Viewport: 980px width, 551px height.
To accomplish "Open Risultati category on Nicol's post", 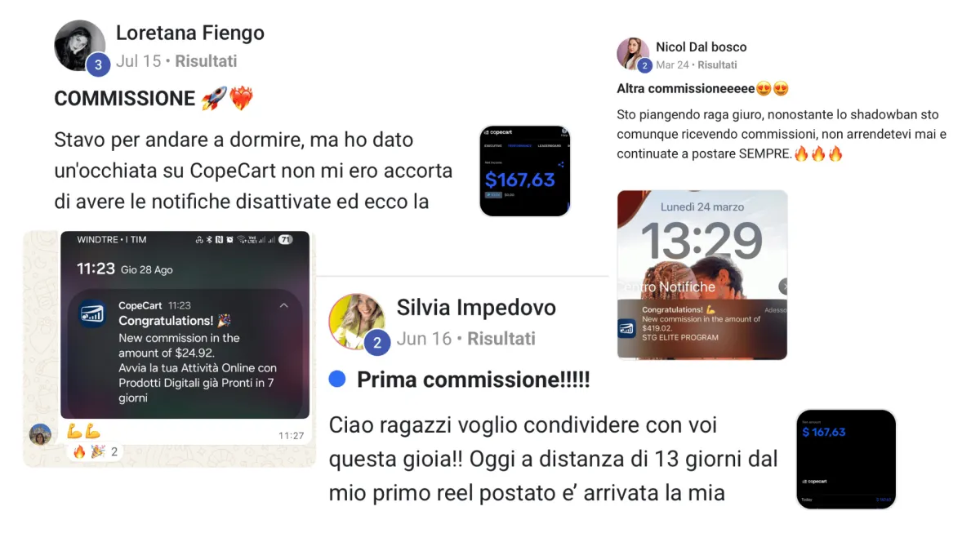I will (x=717, y=64).
